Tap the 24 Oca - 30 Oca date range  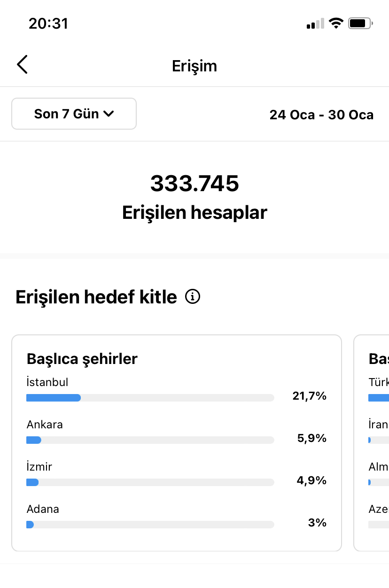[x=321, y=115]
